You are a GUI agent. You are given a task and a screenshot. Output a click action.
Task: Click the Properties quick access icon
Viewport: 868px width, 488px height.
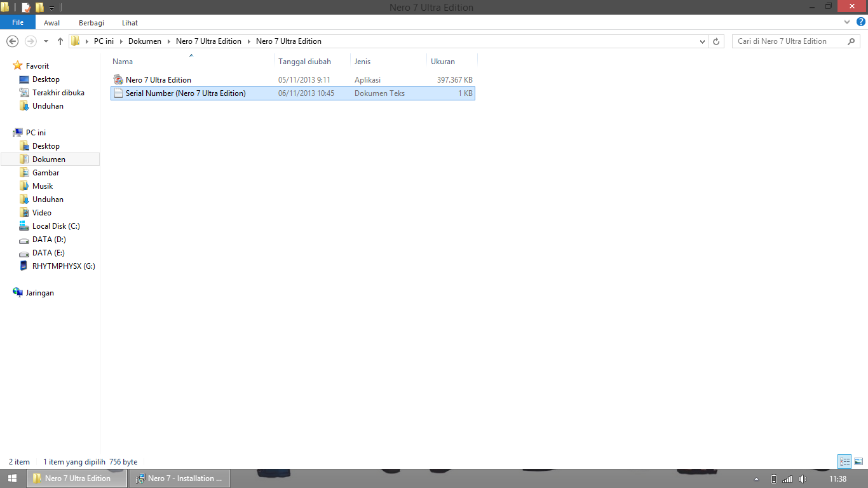click(26, 8)
